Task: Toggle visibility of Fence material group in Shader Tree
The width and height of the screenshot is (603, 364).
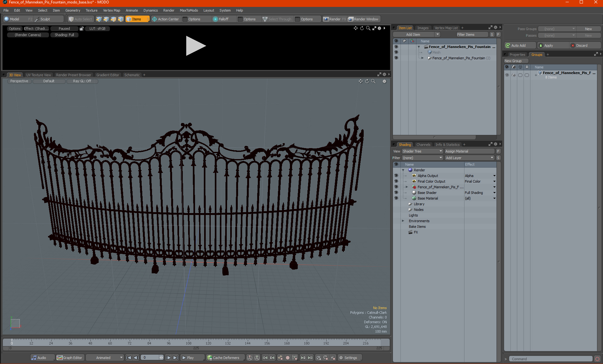Action: pos(396,187)
